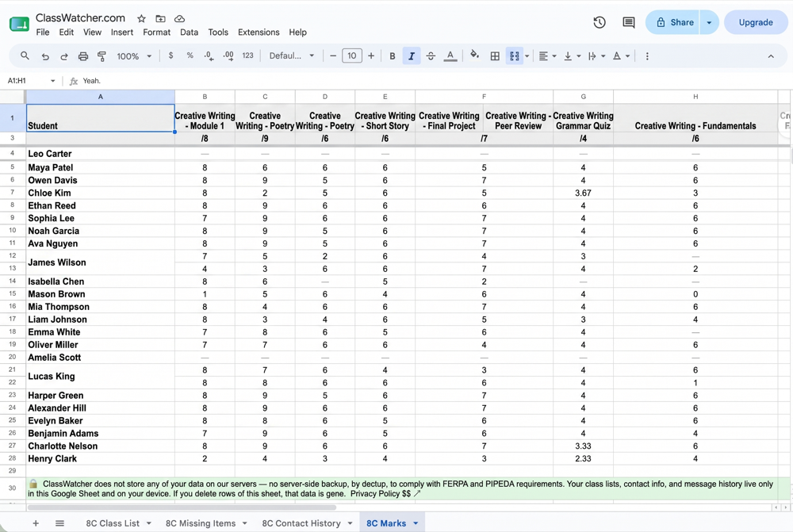Increase decimal places
Viewport: 793px width, 532px height.
pos(228,56)
